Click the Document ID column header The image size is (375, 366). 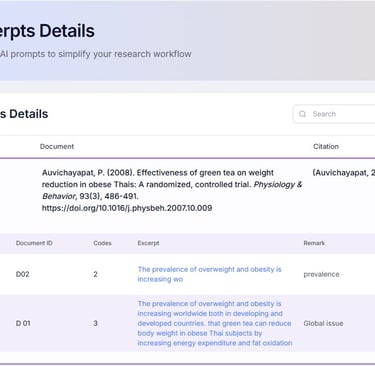coord(34,243)
